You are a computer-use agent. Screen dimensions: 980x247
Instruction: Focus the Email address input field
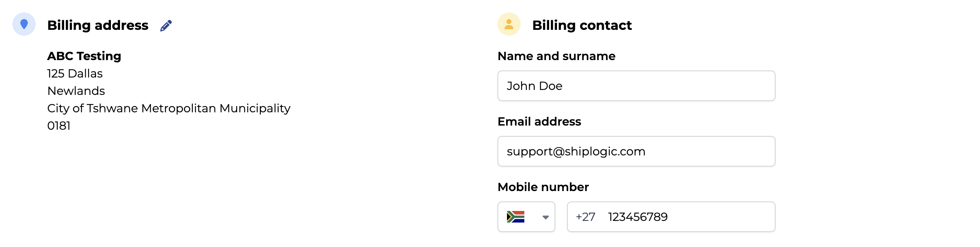[x=636, y=151]
